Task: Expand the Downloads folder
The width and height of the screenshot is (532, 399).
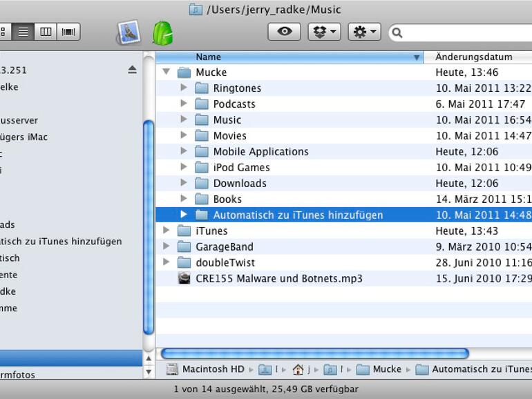Action: click(184, 183)
